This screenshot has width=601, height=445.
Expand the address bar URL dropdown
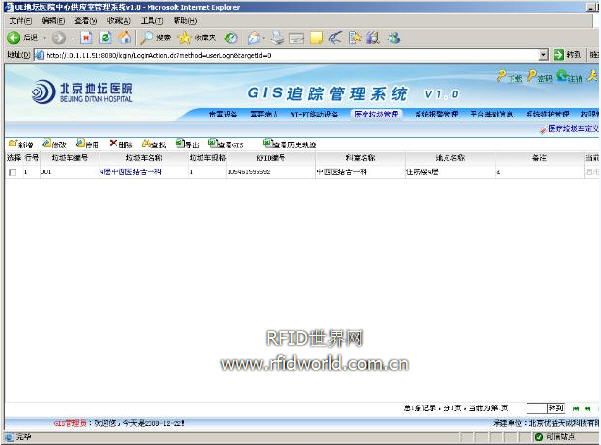click(544, 55)
